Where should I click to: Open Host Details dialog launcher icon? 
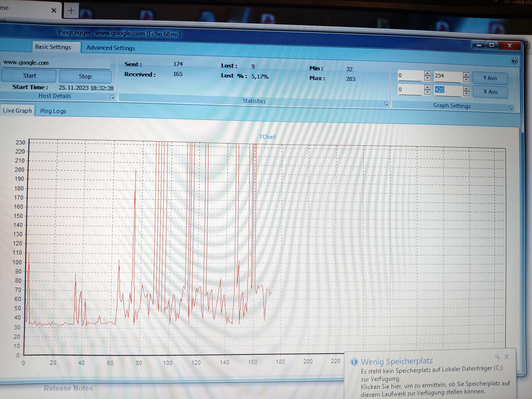pyautogui.click(x=112, y=97)
